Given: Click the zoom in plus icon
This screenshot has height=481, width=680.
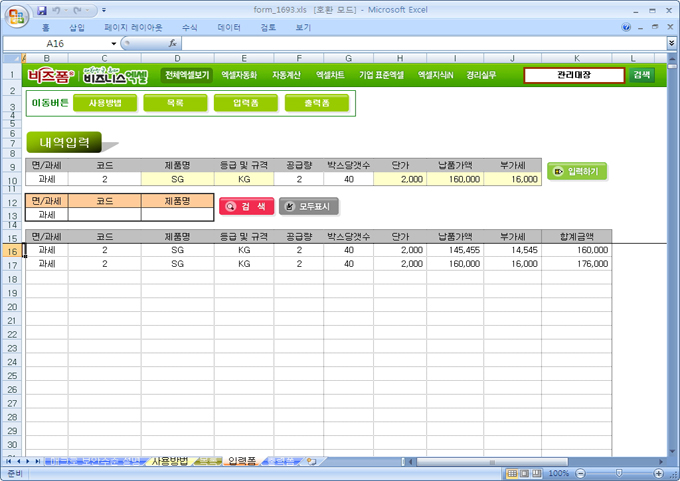Looking at the screenshot, I should click(x=657, y=473).
